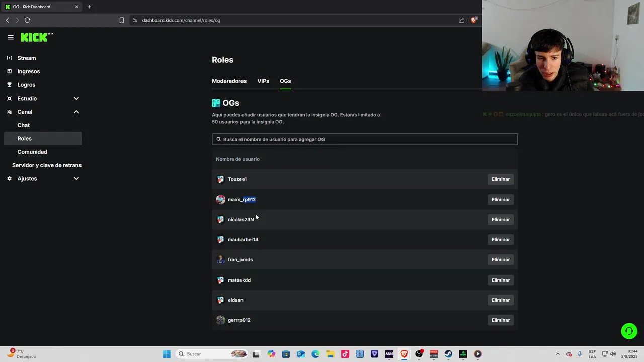Select Roles in the sidebar
This screenshot has width=644, height=362.
tap(43, 138)
